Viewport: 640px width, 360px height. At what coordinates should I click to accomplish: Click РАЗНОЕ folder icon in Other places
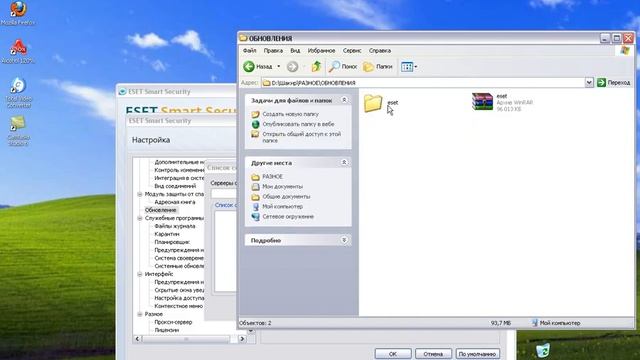tap(256, 177)
